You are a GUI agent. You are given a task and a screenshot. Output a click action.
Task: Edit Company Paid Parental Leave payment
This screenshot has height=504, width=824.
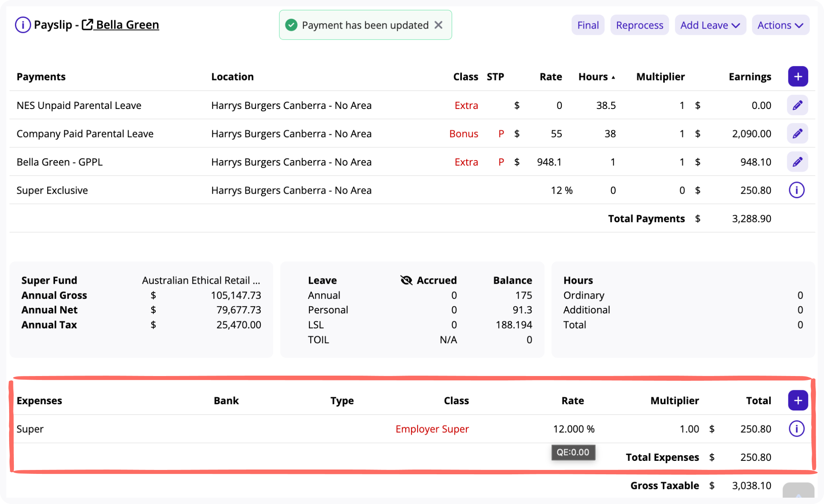tap(797, 134)
